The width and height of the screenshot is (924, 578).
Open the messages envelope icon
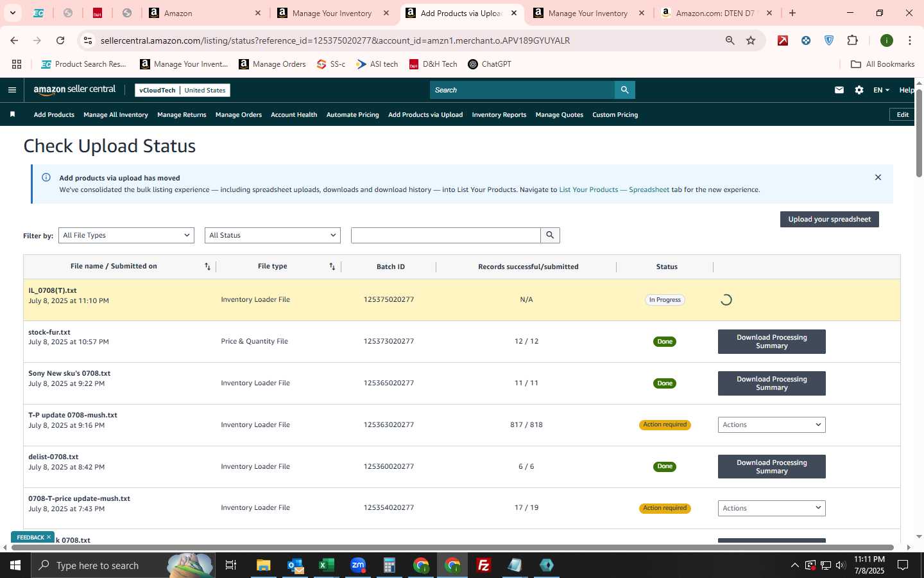click(x=839, y=90)
